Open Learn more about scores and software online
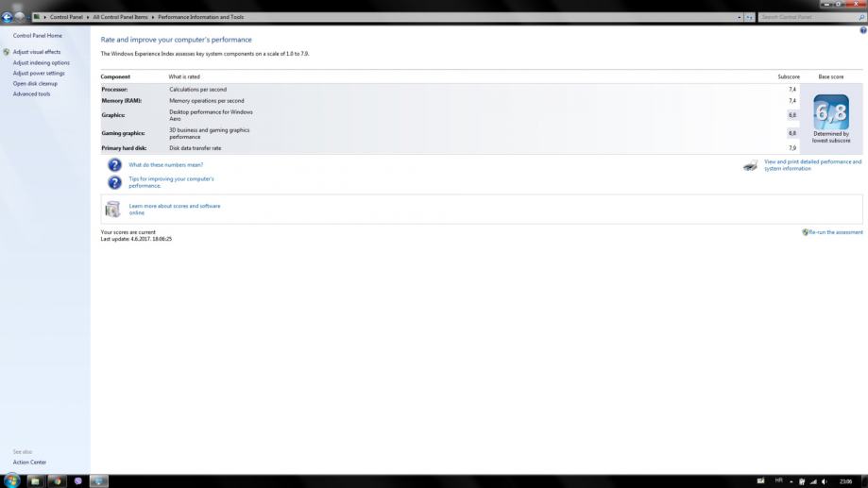 tap(175, 210)
